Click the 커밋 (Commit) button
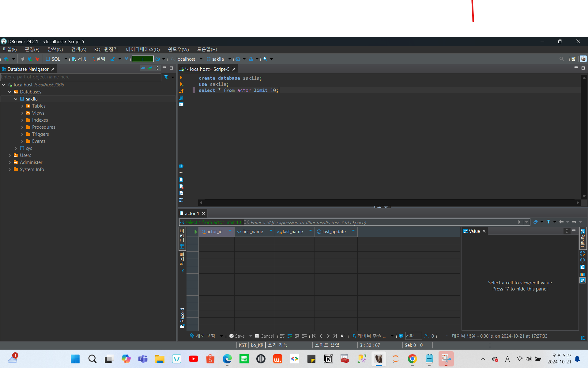Screen dimensions: 588x368 tap(79, 59)
